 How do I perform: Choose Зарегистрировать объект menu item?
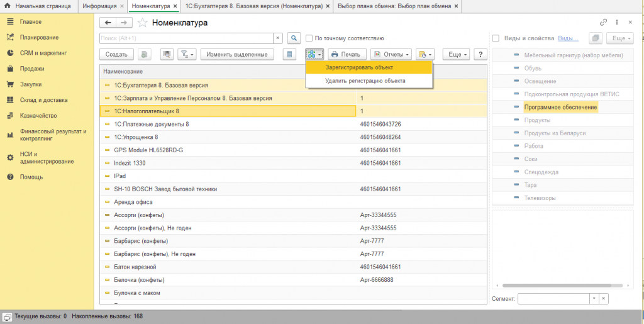tap(369, 67)
